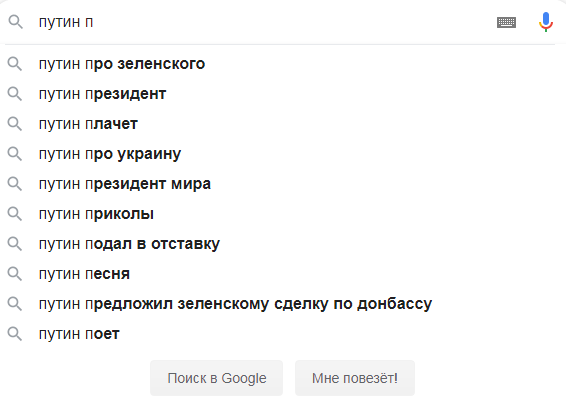The image size is (566, 399).
Task: Click magnifier icon beside 'путин плачет'
Action: pos(15,124)
